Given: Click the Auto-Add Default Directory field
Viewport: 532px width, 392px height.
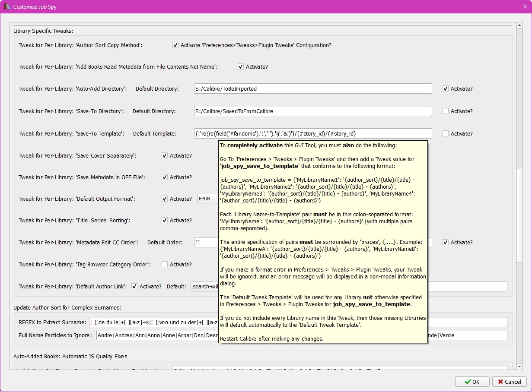Looking at the screenshot, I should tap(313, 89).
